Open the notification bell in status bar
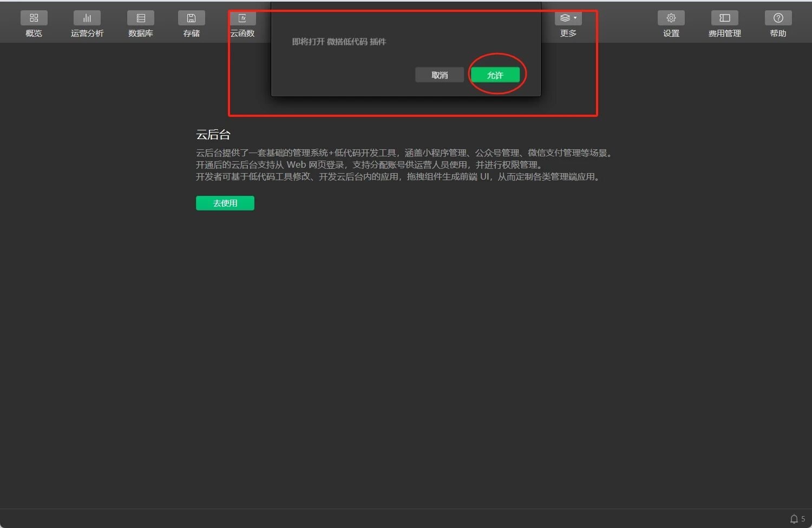Screen dimensions: 812x528 [794, 519]
